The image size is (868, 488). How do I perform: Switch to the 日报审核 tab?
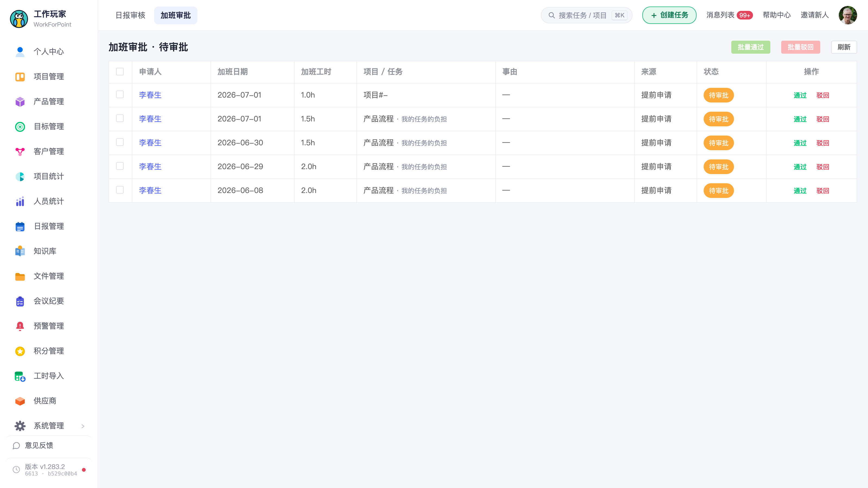[x=130, y=15]
